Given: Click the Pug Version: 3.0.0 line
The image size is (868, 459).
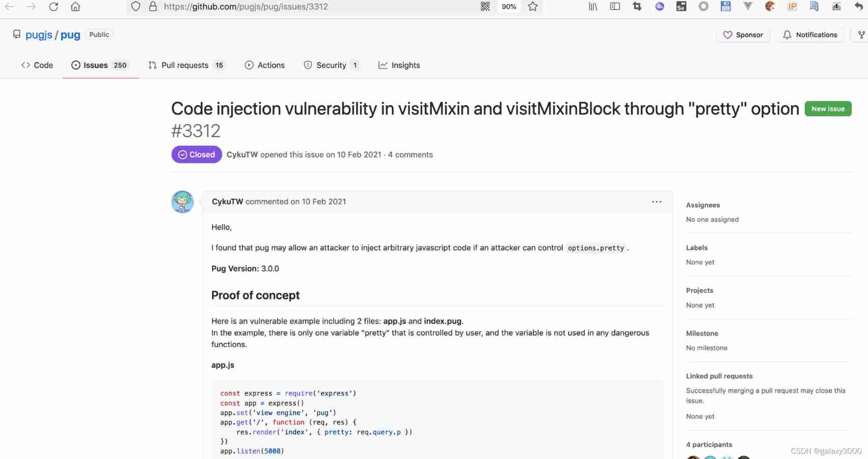Looking at the screenshot, I should pyautogui.click(x=245, y=269).
